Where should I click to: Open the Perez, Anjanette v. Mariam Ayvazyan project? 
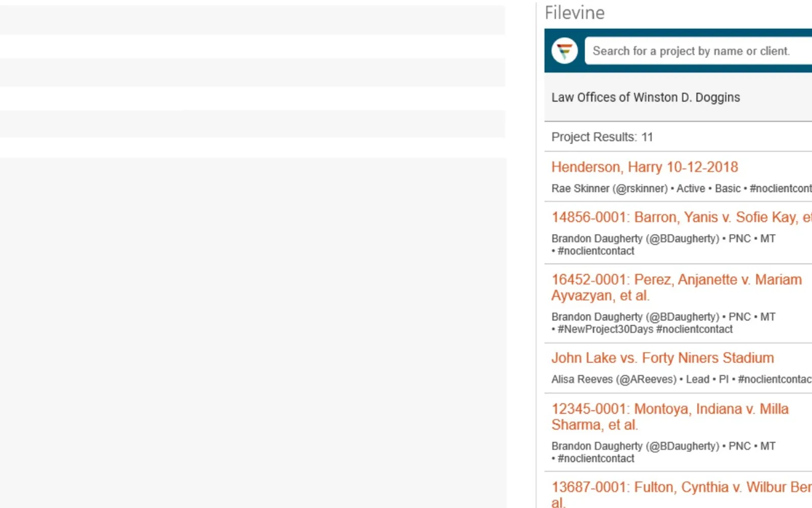676,288
